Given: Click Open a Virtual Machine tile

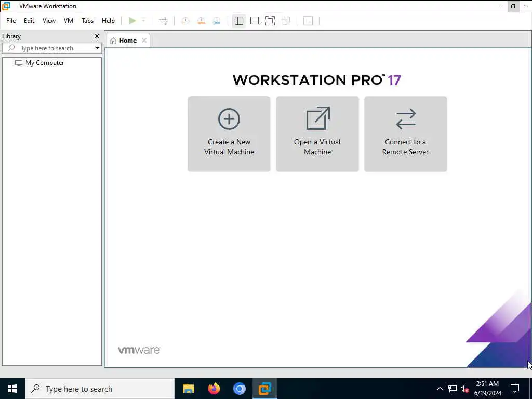Looking at the screenshot, I should pos(317,134).
